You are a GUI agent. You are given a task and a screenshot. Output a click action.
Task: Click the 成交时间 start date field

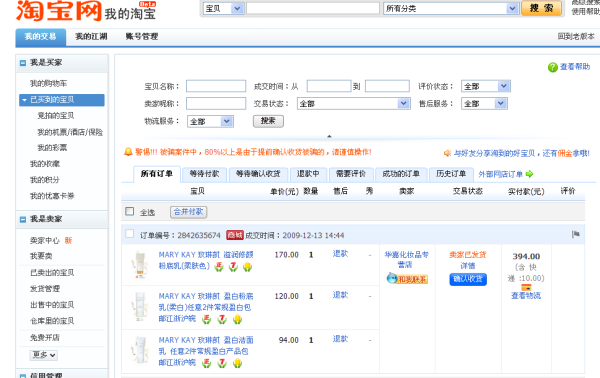tap(329, 86)
